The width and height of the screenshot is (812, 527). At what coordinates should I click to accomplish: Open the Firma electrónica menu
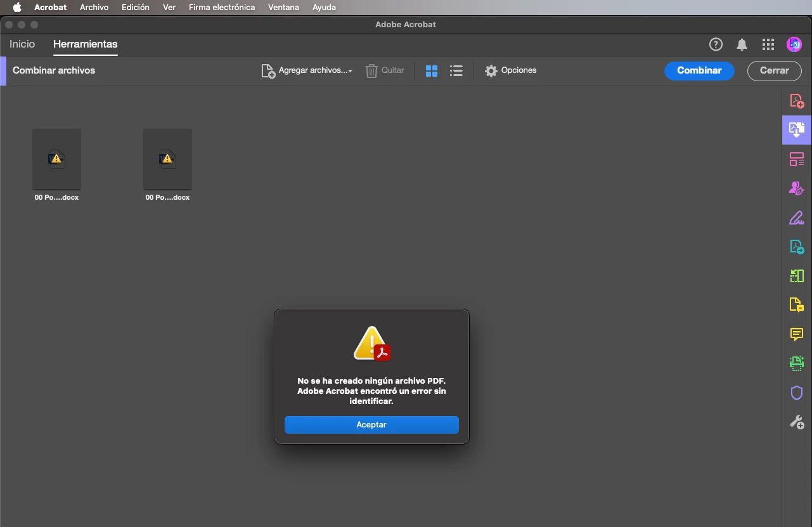[x=222, y=8]
